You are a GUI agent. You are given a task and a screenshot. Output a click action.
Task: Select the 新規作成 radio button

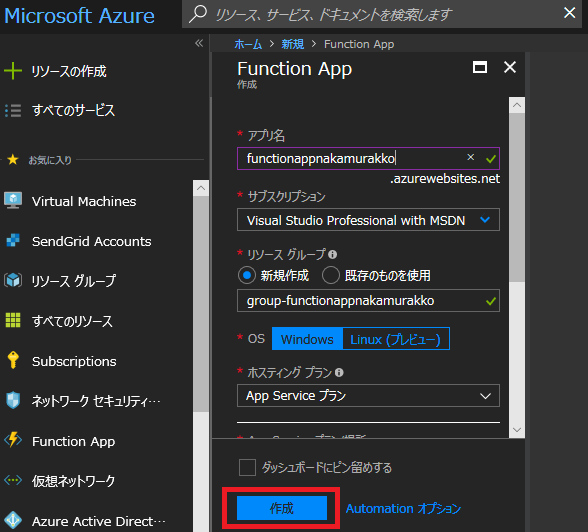tap(247, 276)
